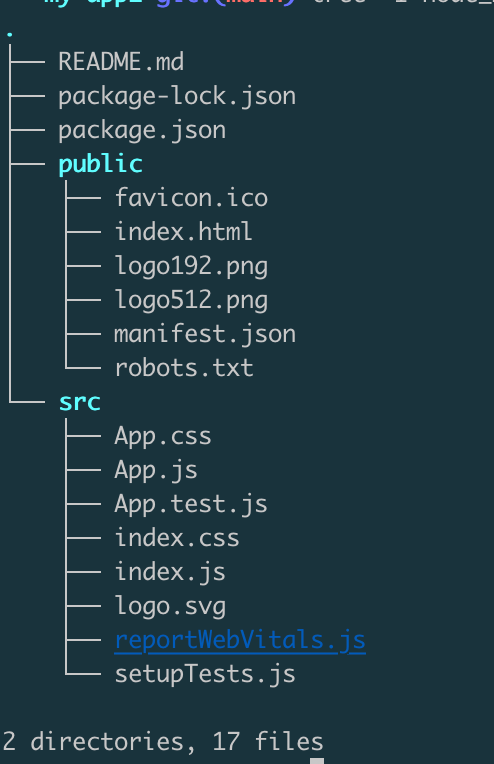Click the README.md file entry
Image resolution: width=494 pixels, height=764 pixels.
point(121,62)
